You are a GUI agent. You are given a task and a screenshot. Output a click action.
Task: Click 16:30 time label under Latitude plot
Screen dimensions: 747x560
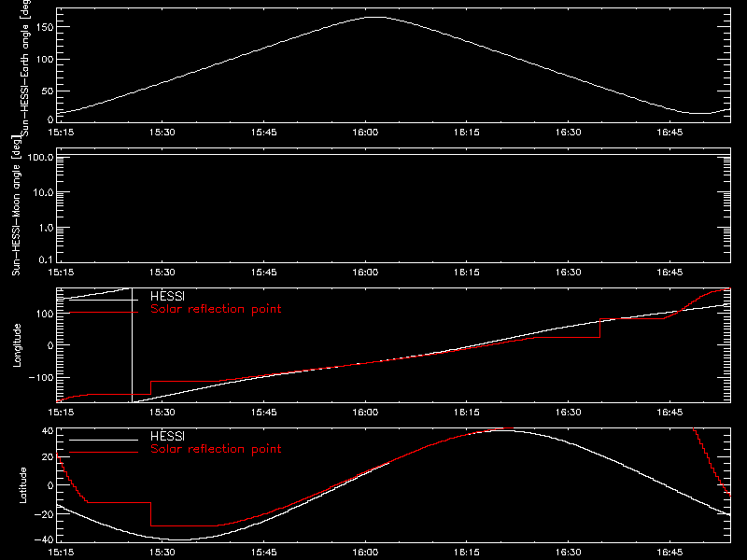click(x=569, y=553)
